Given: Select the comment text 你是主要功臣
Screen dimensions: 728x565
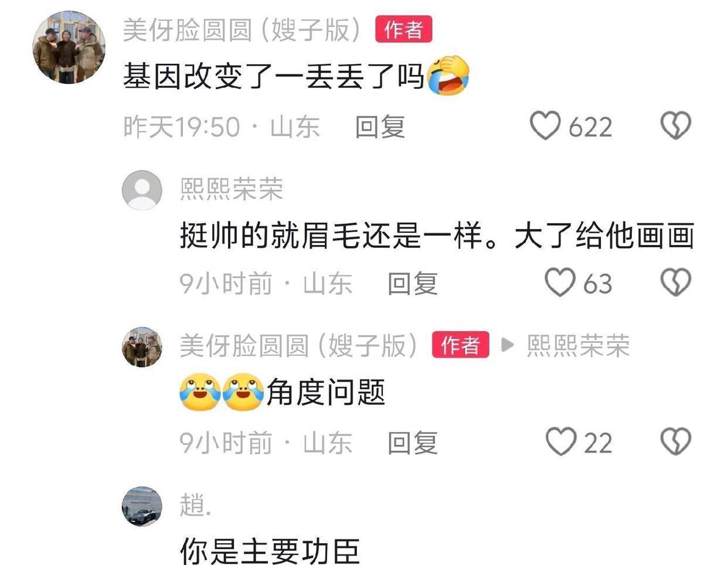Looking at the screenshot, I should point(270,550).
